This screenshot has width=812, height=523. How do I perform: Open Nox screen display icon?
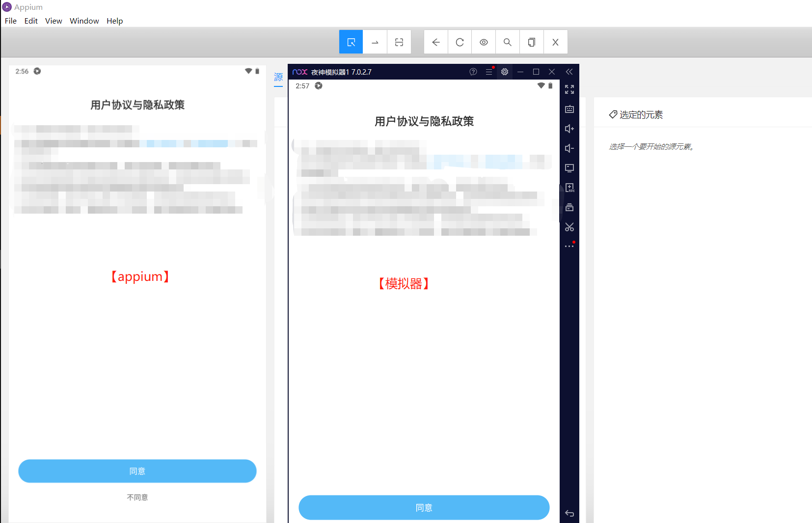(569, 168)
